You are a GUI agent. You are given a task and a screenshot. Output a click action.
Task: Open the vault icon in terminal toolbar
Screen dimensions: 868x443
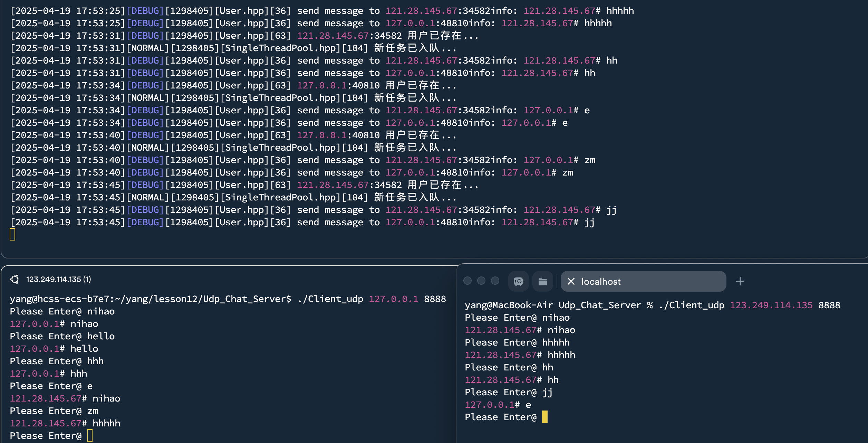click(x=518, y=282)
